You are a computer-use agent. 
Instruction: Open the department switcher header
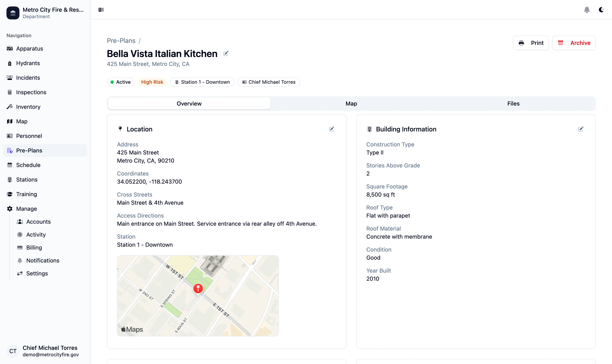[45, 13]
